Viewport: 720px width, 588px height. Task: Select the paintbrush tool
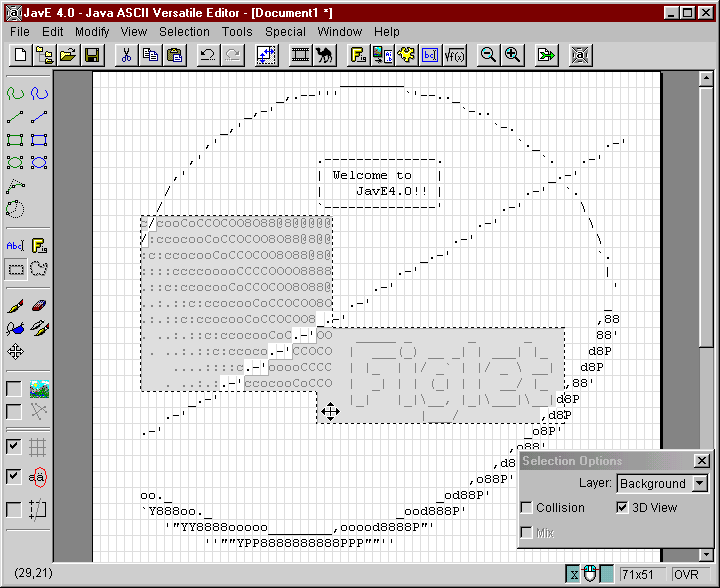pyautogui.click(x=15, y=306)
